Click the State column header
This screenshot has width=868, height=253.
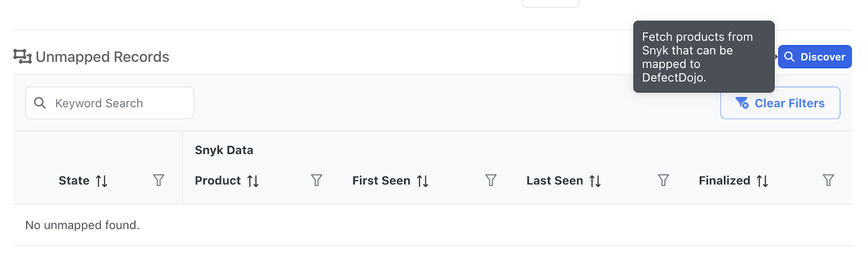(x=74, y=180)
